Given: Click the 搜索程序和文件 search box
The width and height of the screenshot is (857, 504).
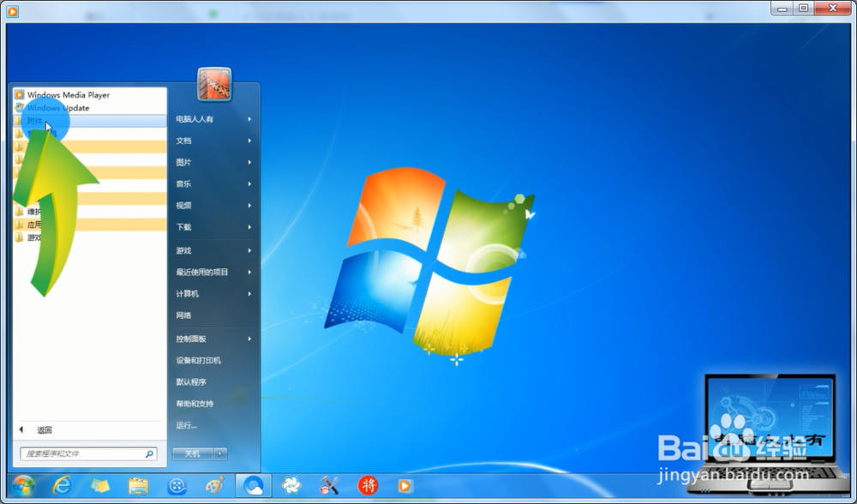Looking at the screenshot, I should coord(88,453).
